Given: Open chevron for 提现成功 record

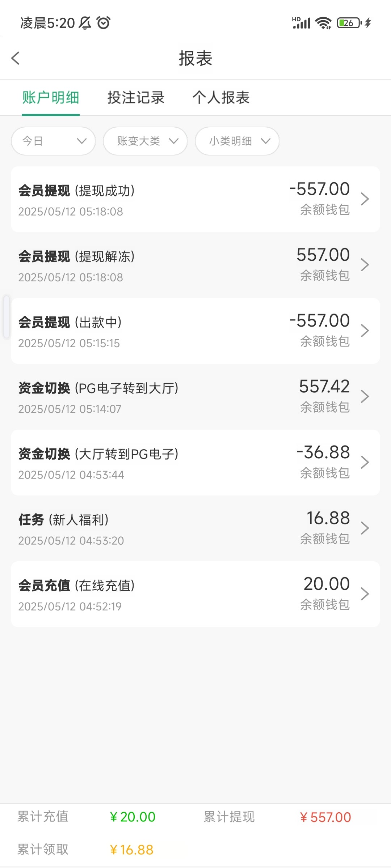Looking at the screenshot, I should click(365, 199).
